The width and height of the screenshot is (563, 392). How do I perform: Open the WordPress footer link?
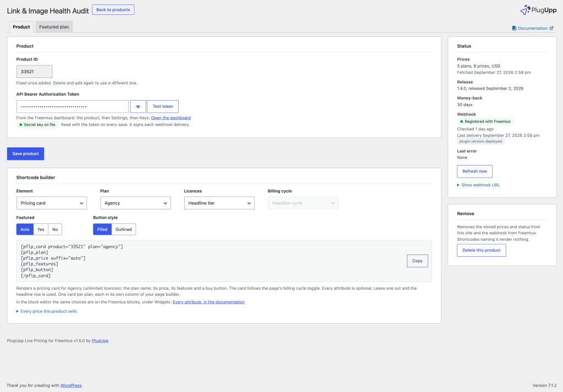[x=71, y=385]
